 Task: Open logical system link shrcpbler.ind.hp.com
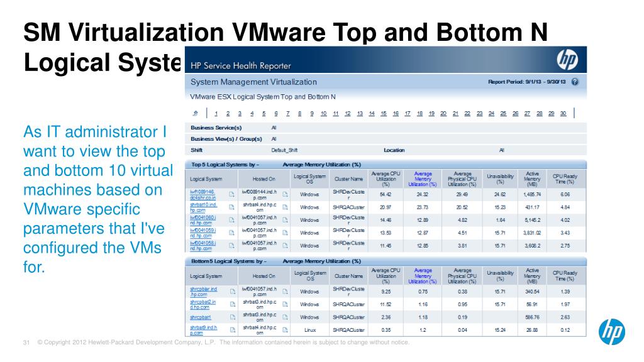click(203, 292)
